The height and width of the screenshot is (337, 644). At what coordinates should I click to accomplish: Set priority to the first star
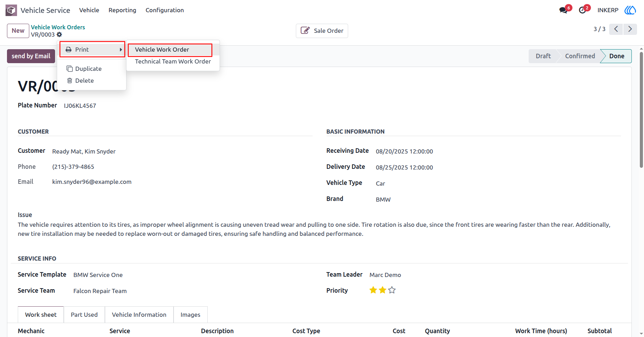(373, 290)
